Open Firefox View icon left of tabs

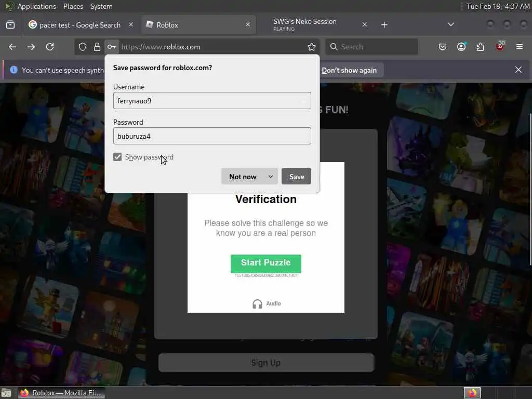pos(10,25)
